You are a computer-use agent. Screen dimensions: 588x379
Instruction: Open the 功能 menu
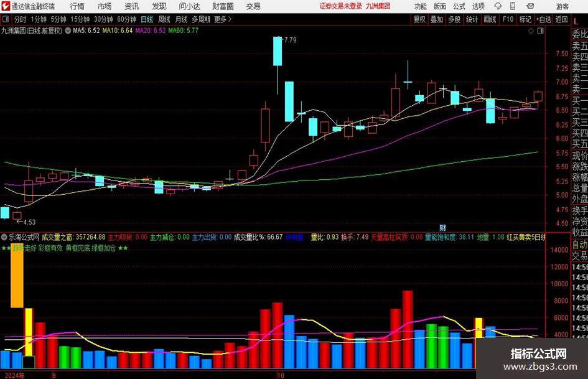pyautogui.click(x=421, y=6)
